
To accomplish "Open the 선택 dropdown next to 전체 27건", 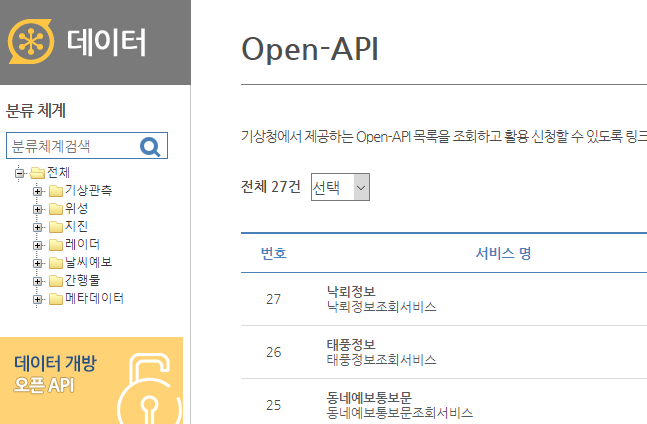I will pos(340,187).
